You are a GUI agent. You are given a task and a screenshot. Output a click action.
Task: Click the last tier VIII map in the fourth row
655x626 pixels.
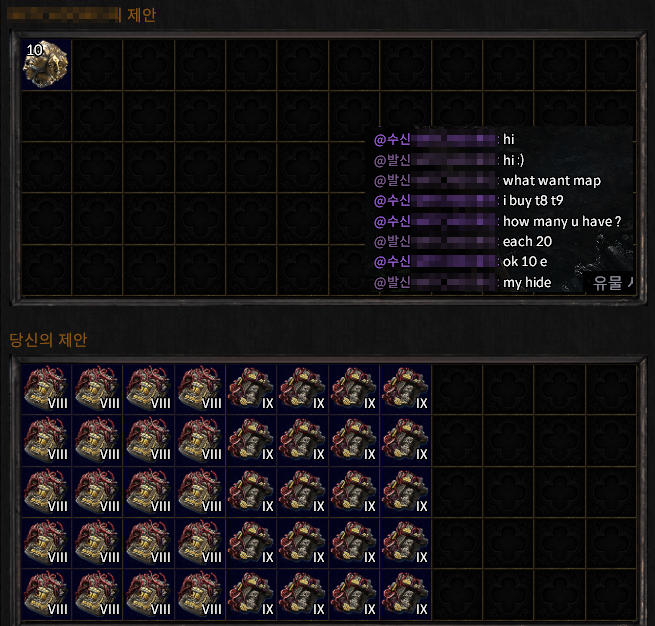tap(200, 542)
